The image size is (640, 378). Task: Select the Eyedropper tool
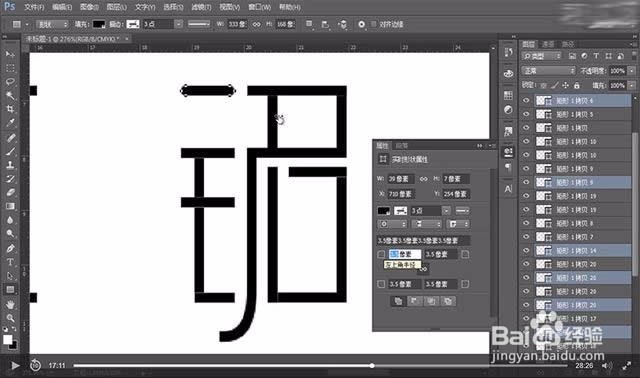point(10,122)
